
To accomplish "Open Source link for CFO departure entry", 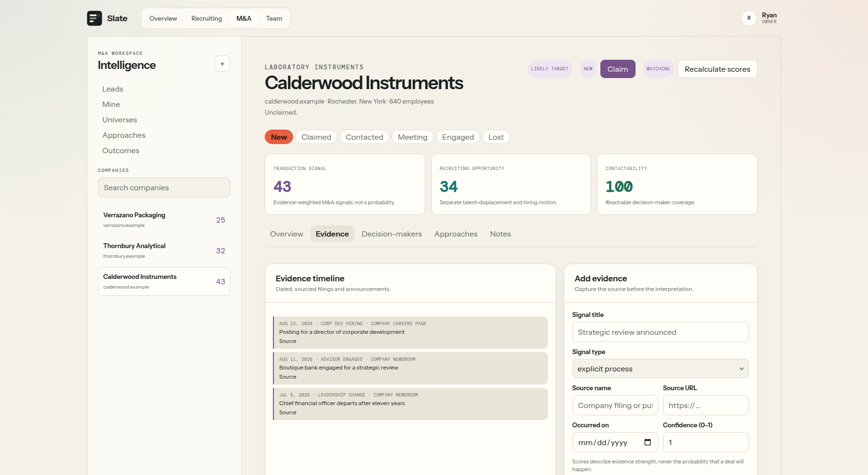I will [x=288, y=412].
